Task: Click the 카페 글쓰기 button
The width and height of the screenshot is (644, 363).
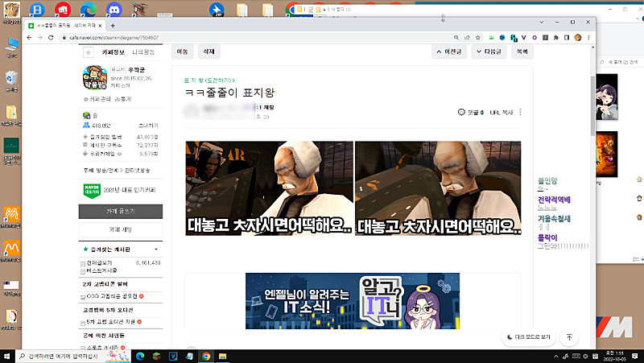Action: click(x=121, y=211)
